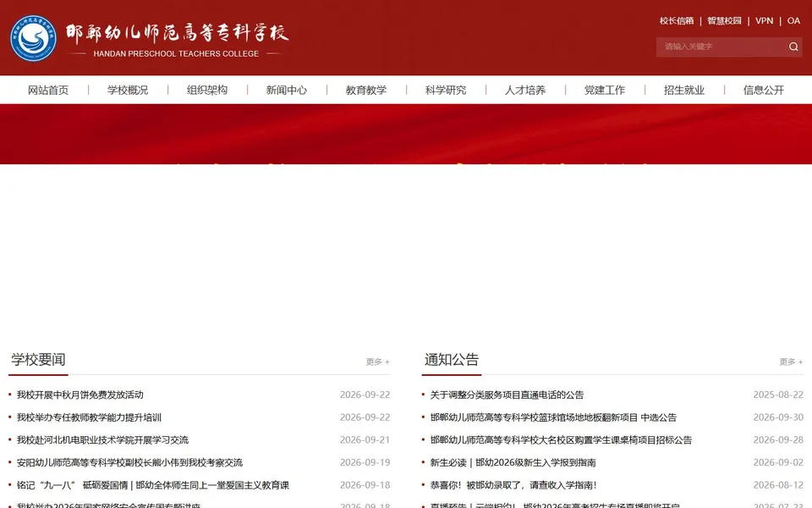Click the red banner image
Viewport: 812px width, 508px height.
click(406, 134)
